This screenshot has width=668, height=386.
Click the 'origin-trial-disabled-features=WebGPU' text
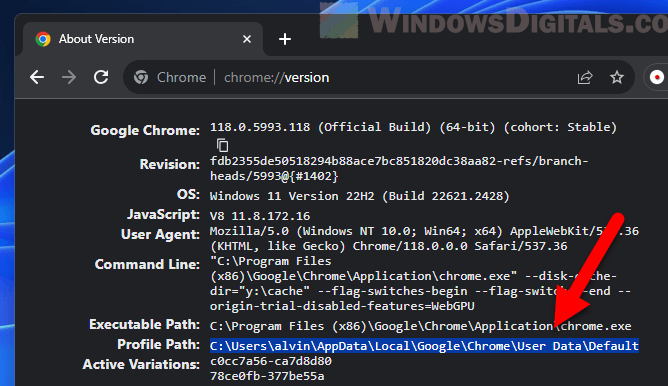pos(342,306)
